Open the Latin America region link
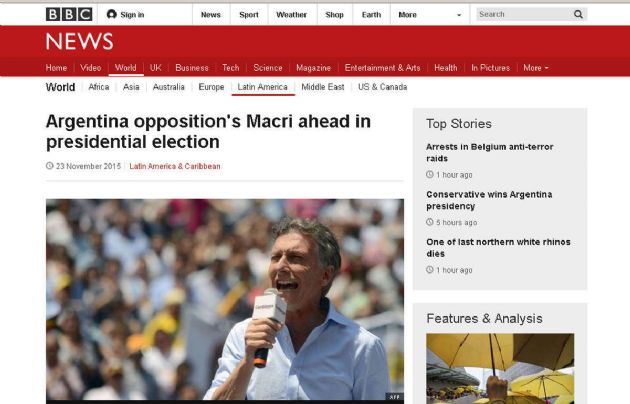Image resolution: width=630 pixels, height=404 pixels. tap(262, 87)
